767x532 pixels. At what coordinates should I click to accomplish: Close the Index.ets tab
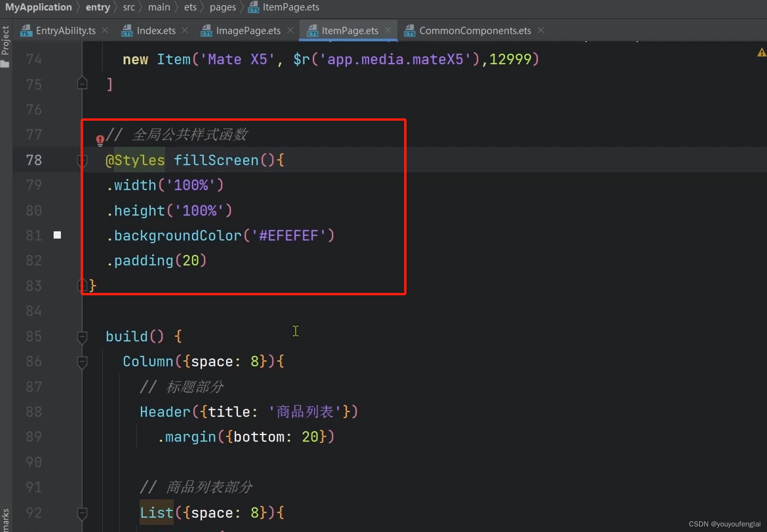[185, 30]
